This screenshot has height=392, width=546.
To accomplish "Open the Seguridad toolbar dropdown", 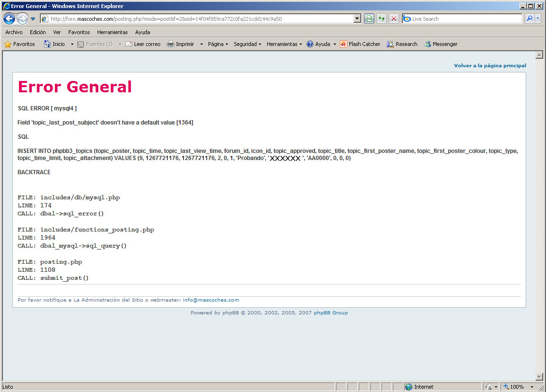I will point(247,44).
